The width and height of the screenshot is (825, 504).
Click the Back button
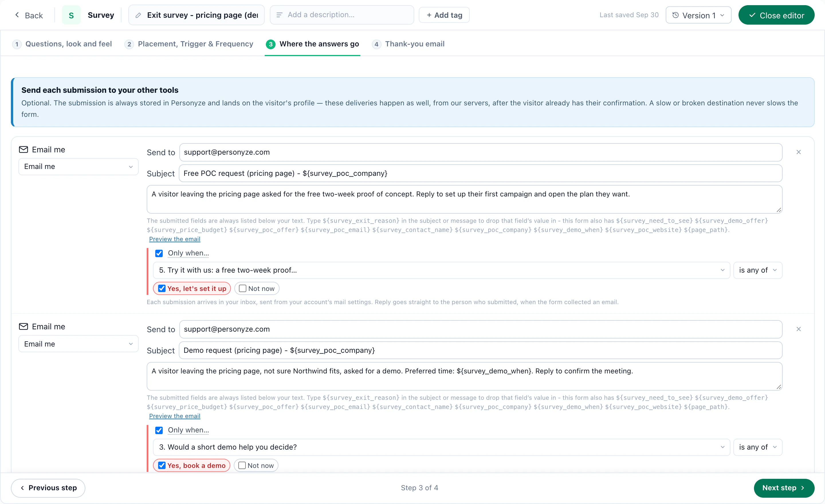click(x=29, y=15)
